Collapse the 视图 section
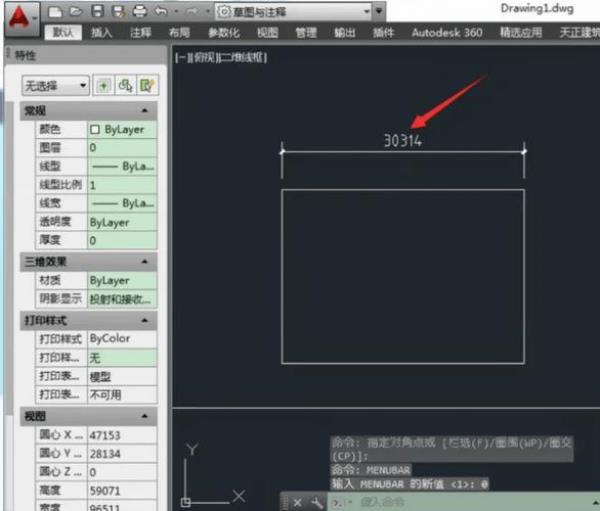600x511 pixels. coord(145,416)
